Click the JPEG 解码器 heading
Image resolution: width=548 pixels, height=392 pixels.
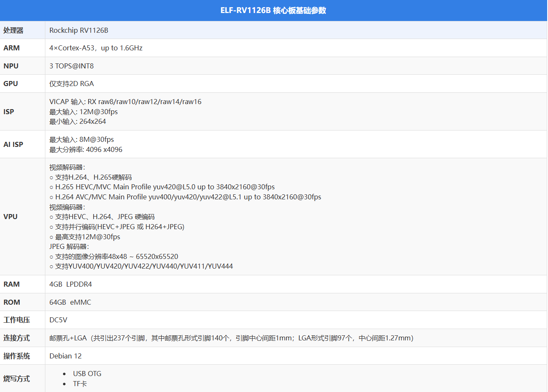coord(69,246)
